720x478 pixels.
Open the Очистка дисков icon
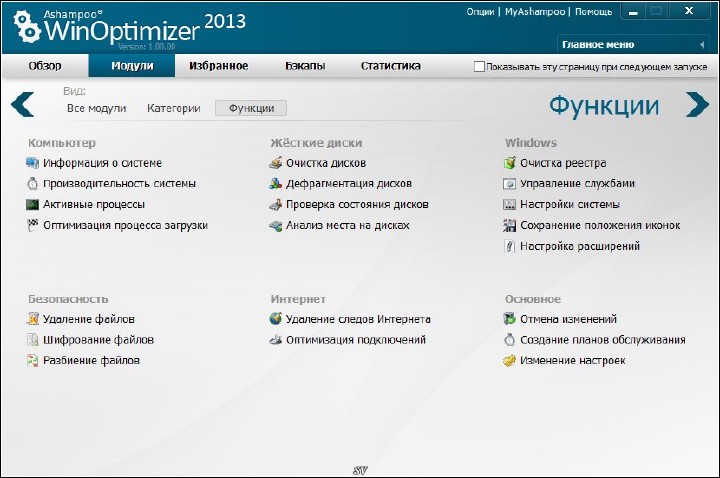276,163
